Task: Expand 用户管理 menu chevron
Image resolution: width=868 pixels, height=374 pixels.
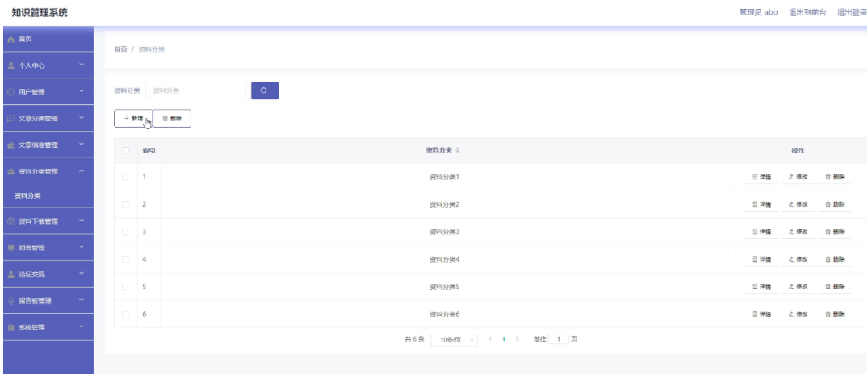Action: click(x=82, y=91)
